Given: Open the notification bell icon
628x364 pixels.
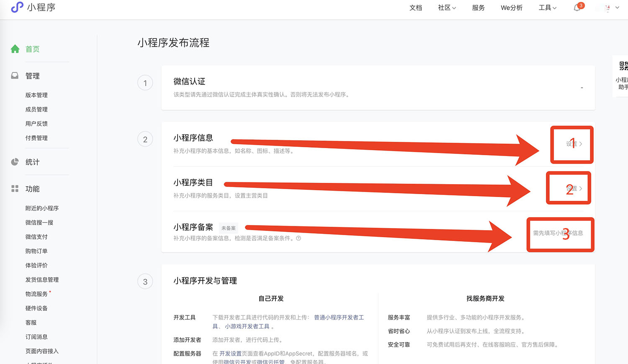Looking at the screenshot, I should click(577, 8).
